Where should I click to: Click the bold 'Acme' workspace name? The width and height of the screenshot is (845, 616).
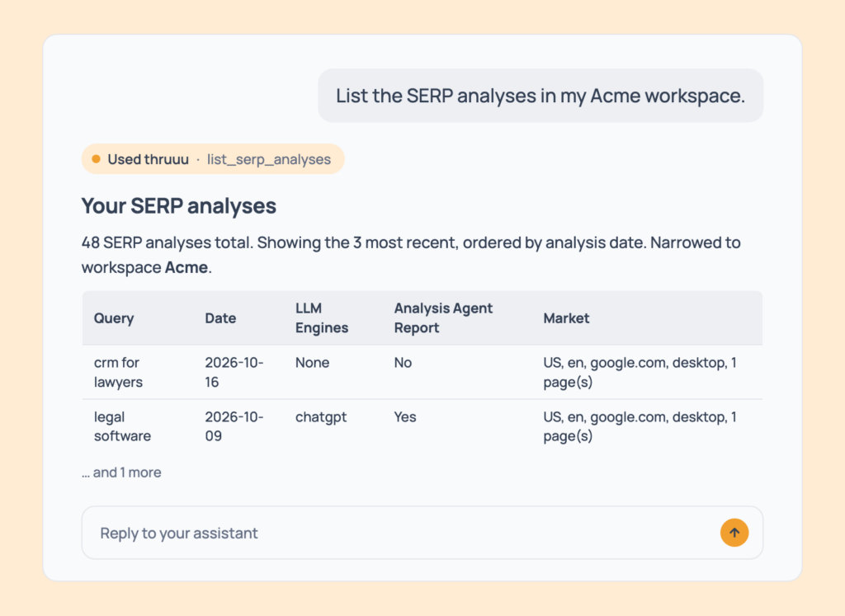click(186, 267)
